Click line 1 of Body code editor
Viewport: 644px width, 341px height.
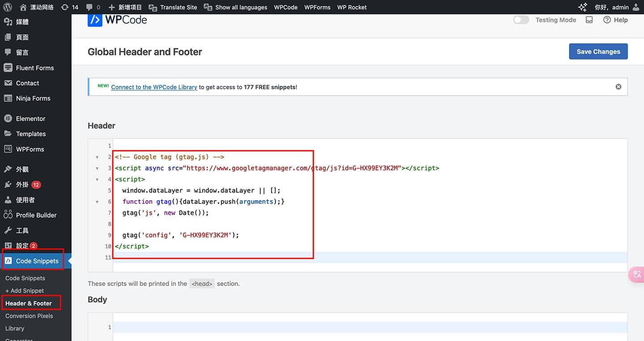[x=370, y=327]
